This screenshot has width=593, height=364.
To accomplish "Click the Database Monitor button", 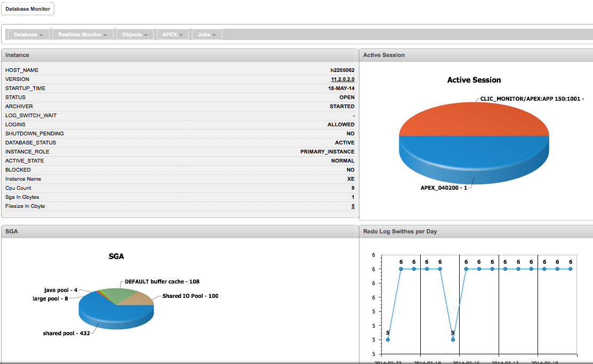I will (x=28, y=9).
